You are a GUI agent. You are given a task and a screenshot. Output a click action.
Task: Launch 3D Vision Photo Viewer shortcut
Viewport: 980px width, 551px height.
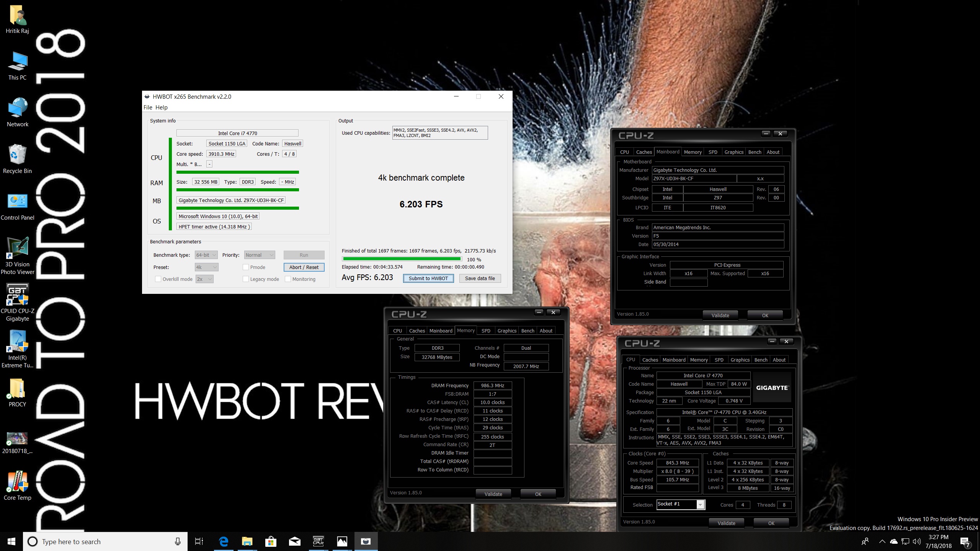pyautogui.click(x=17, y=256)
